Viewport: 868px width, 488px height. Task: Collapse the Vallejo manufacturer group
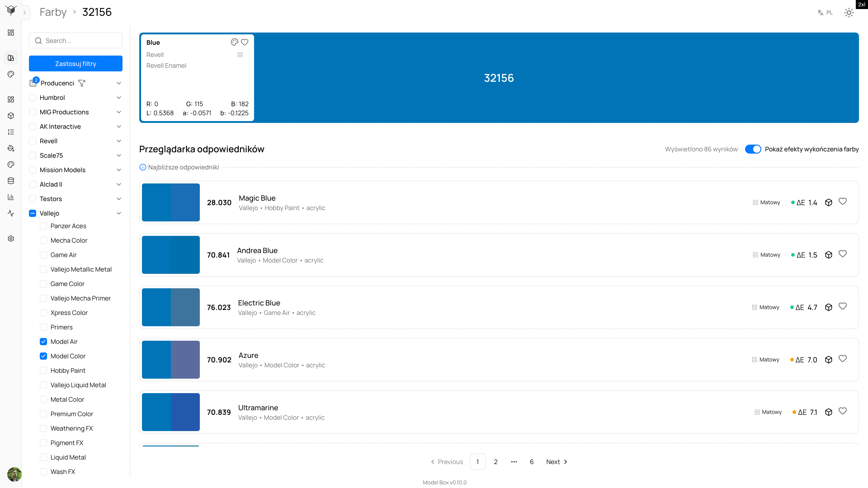(x=119, y=213)
